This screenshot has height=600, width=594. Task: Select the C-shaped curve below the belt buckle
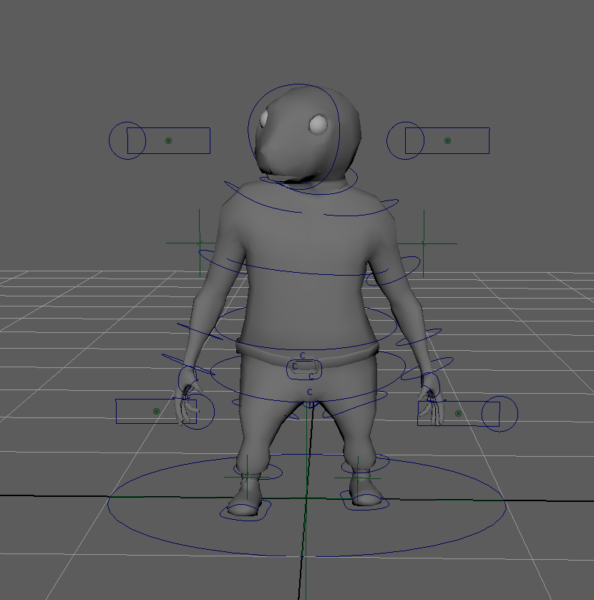tap(310, 392)
